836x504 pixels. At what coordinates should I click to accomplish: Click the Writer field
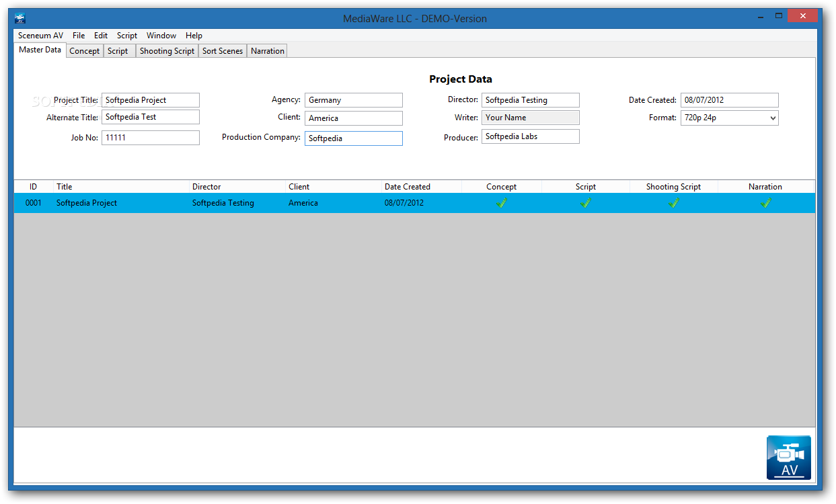coord(531,118)
